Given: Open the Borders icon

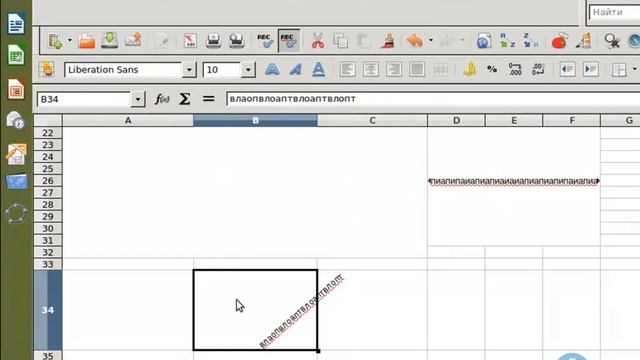Looking at the screenshot, I should pyautogui.click(x=619, y=69).
